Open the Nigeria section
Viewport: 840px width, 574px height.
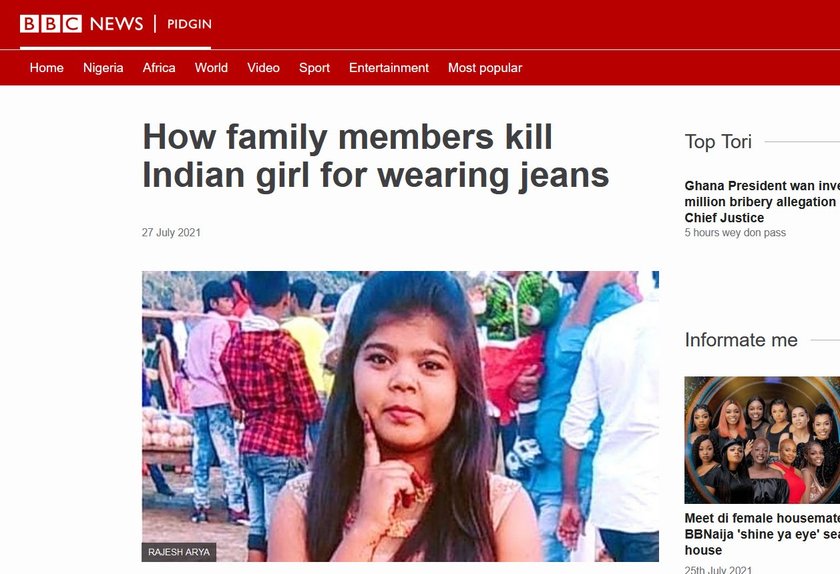click(103, 68)
